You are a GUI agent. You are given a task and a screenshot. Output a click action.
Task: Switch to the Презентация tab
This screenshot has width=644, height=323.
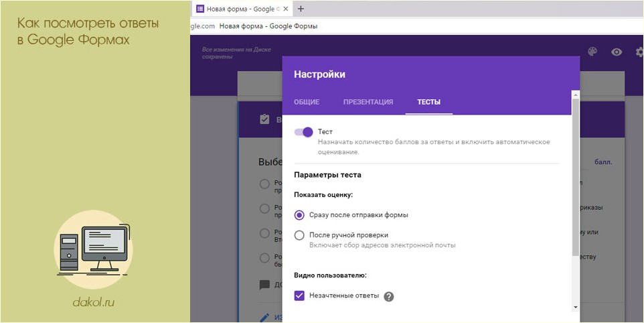368,102
